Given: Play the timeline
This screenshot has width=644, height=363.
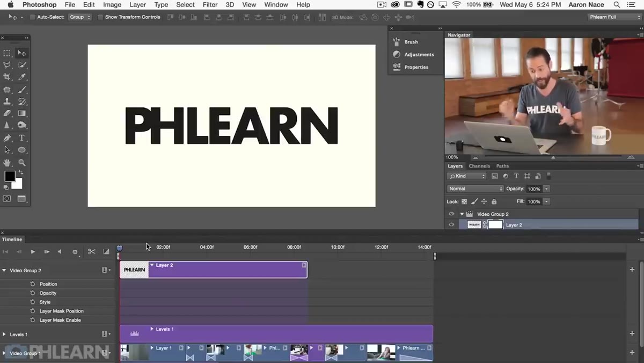Looking at the screenshot, I should pos(33,252).
